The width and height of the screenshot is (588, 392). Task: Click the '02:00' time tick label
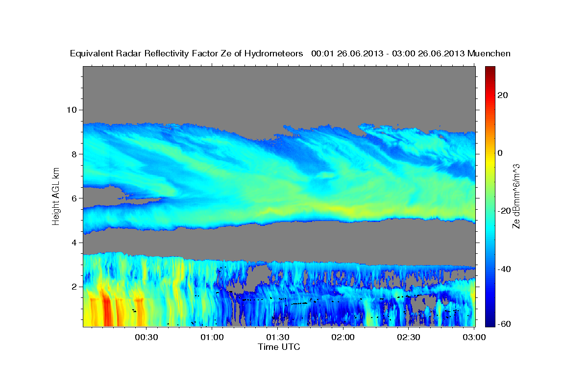pos(343,337)
